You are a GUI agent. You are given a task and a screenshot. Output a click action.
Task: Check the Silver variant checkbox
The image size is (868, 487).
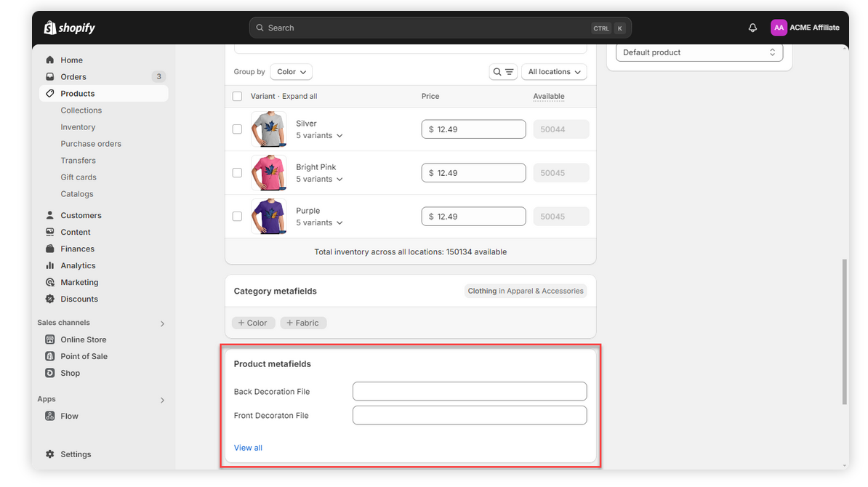pos(237,129)
